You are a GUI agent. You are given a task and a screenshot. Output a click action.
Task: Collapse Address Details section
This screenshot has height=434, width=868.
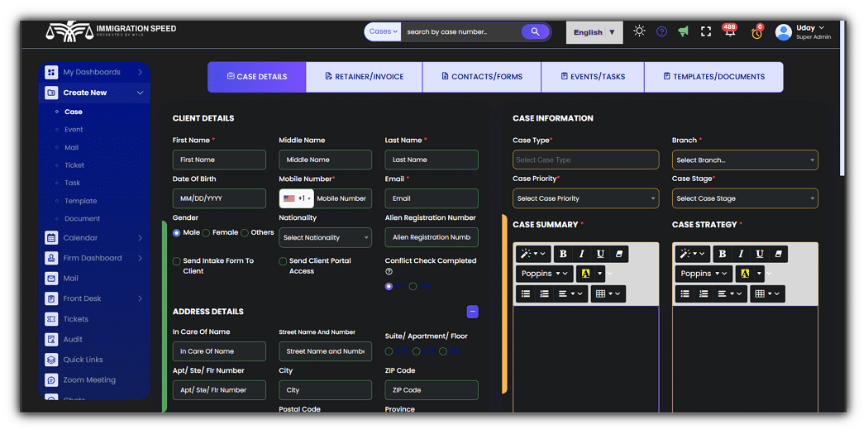[473, 312]
